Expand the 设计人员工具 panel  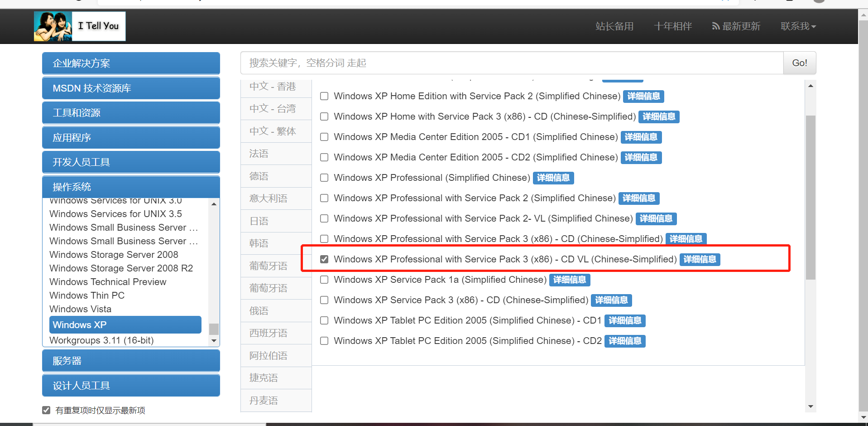pos(131,385)
